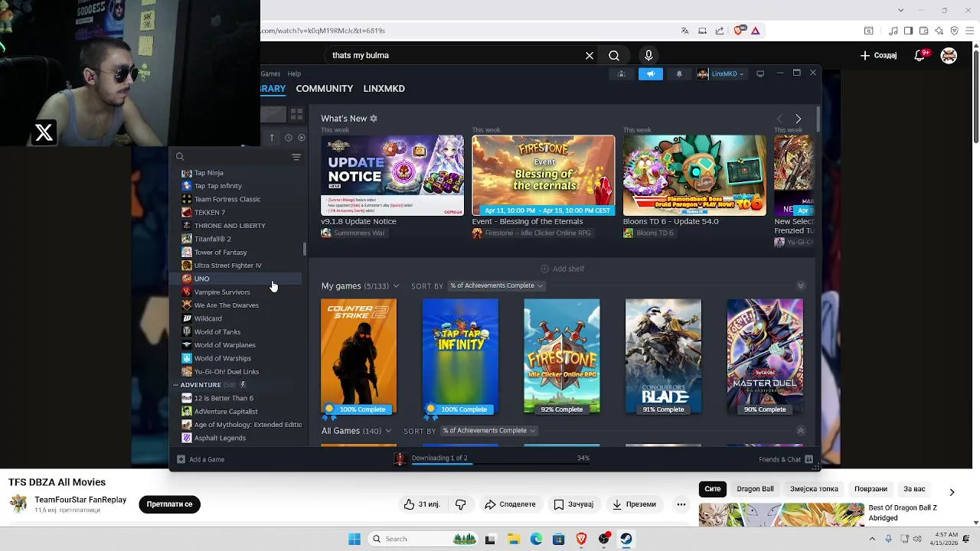Image resolution: width=980 pixels, height=551 pixels.
Task: Click the sort ascending arrow in library sidebar
Action: point(272,138)
